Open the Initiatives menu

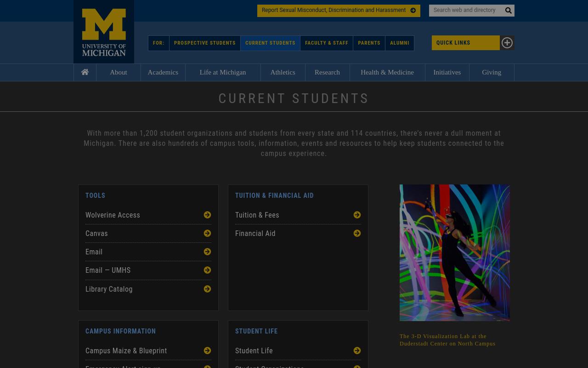pos(447,72)
